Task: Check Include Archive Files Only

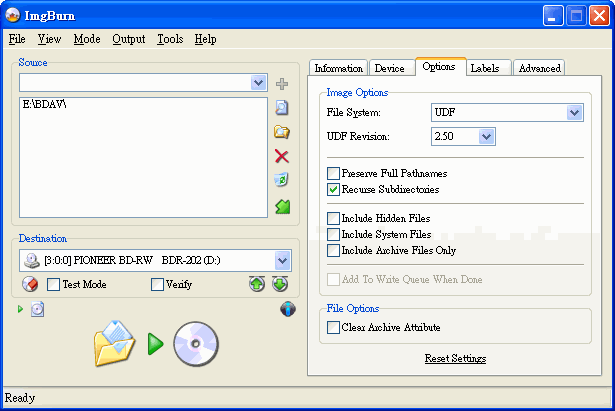Action: coord(333,250)
